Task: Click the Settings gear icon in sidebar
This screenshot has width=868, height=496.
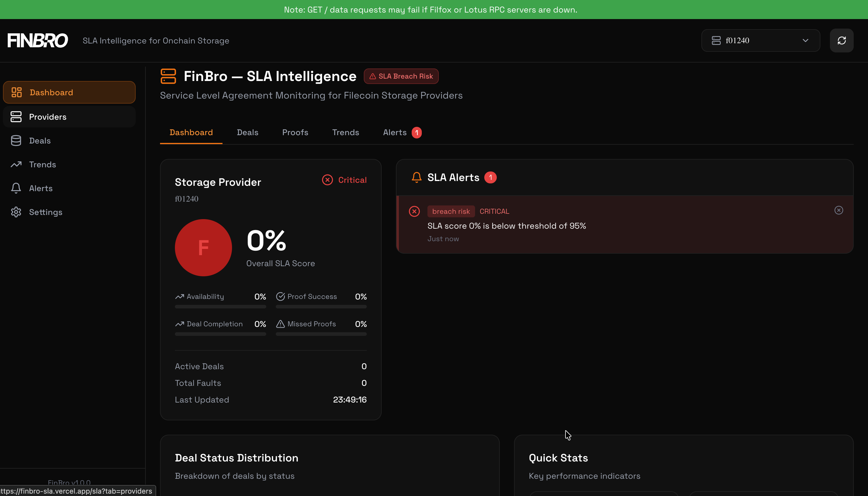Action: tap(16, 212)
